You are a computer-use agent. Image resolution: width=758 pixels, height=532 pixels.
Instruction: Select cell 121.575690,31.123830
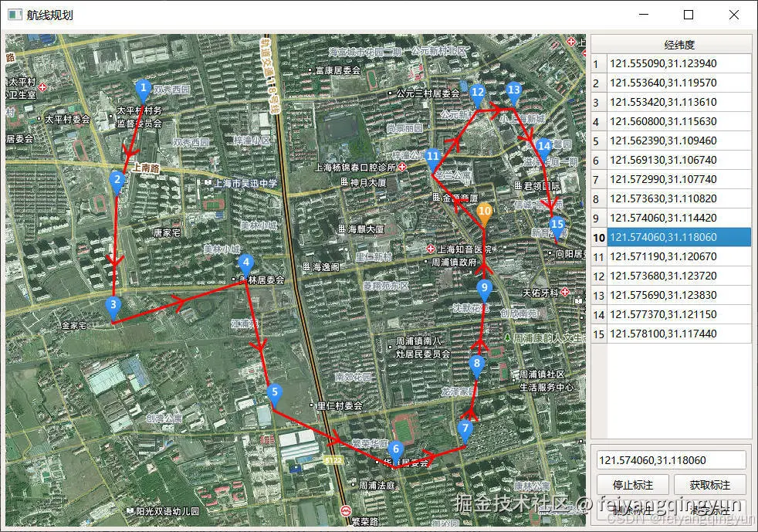coord(679,295)
